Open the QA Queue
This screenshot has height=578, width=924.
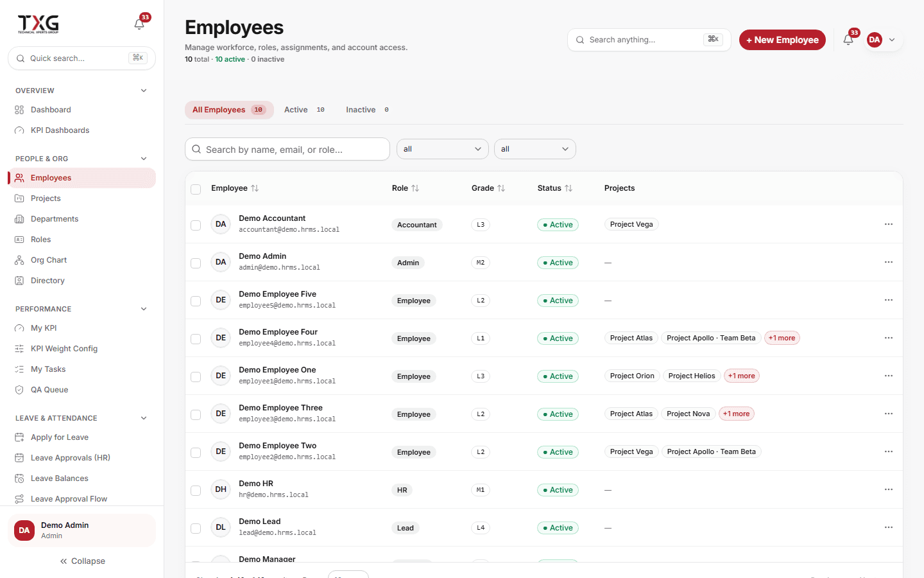81,390
